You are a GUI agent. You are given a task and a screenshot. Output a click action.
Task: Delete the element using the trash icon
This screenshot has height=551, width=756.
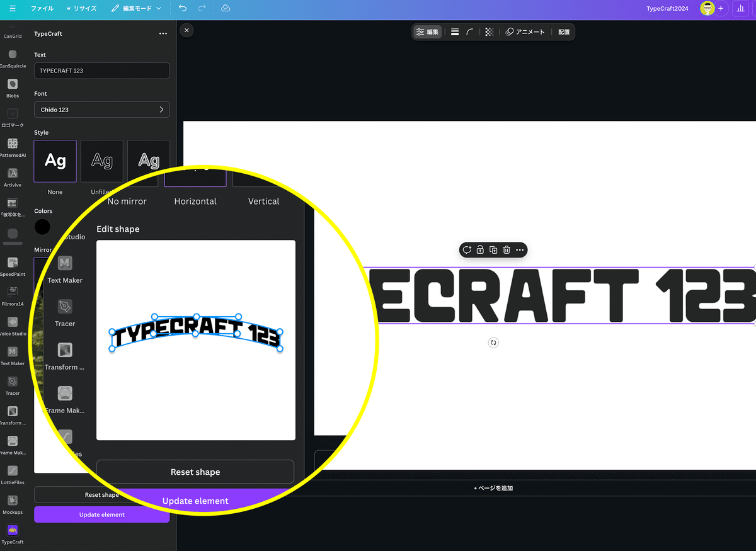[507, 249]
